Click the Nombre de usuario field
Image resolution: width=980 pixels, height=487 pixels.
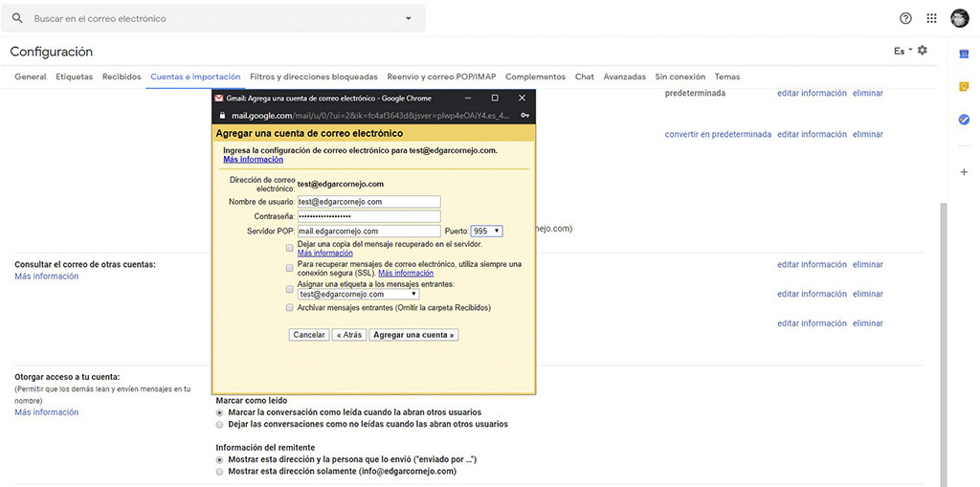click(x=369, y=201)
